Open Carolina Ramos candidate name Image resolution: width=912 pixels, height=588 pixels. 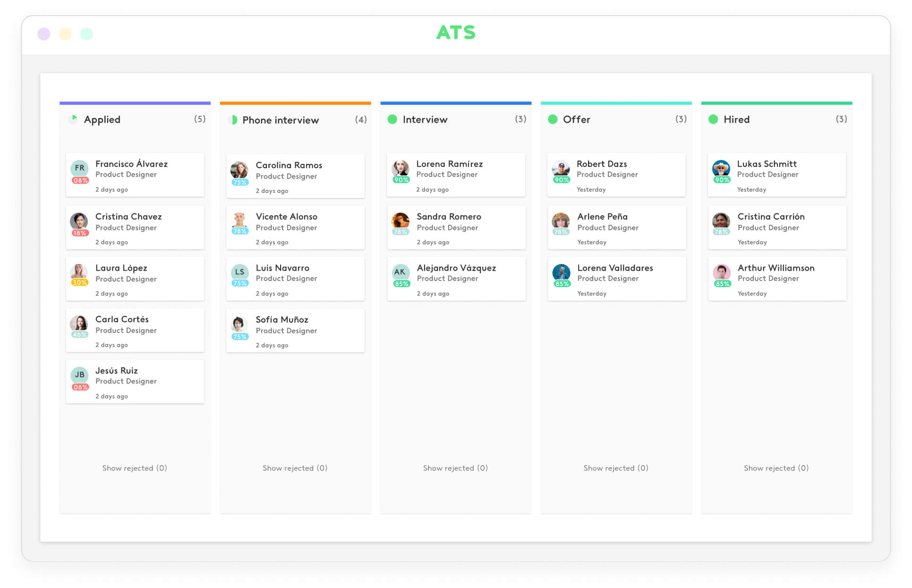[289, 165]
